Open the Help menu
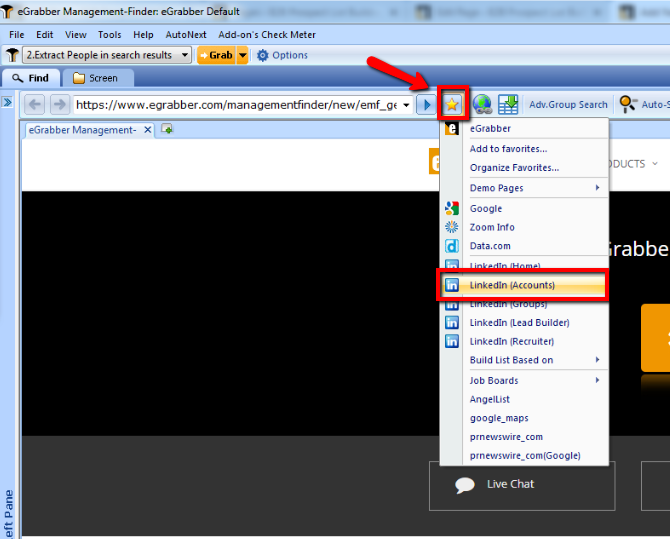Viewport: 670px width, 539px height. (143, 35)
